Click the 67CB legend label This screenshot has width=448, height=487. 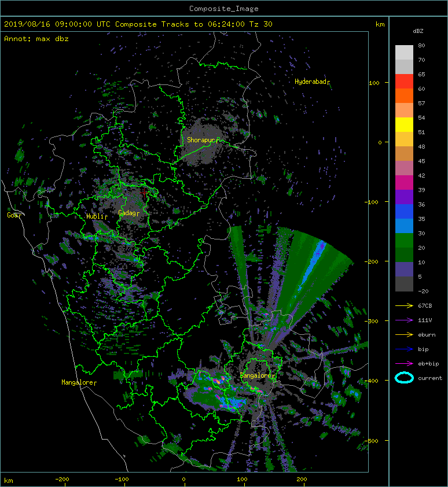[x=425, y=305]
